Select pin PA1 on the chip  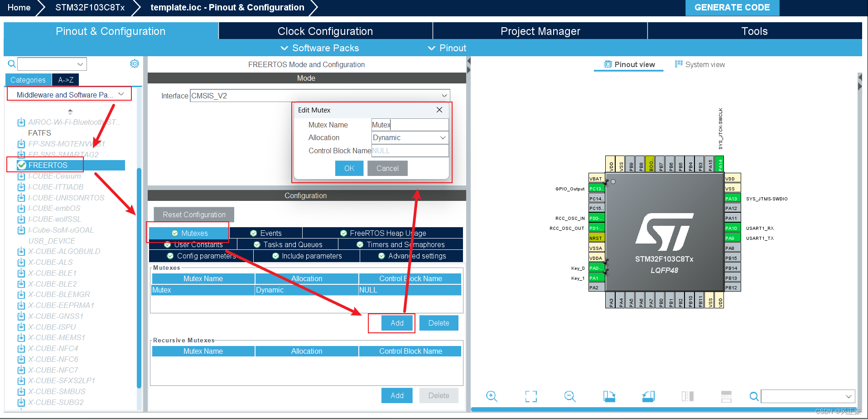coord(596,278)
